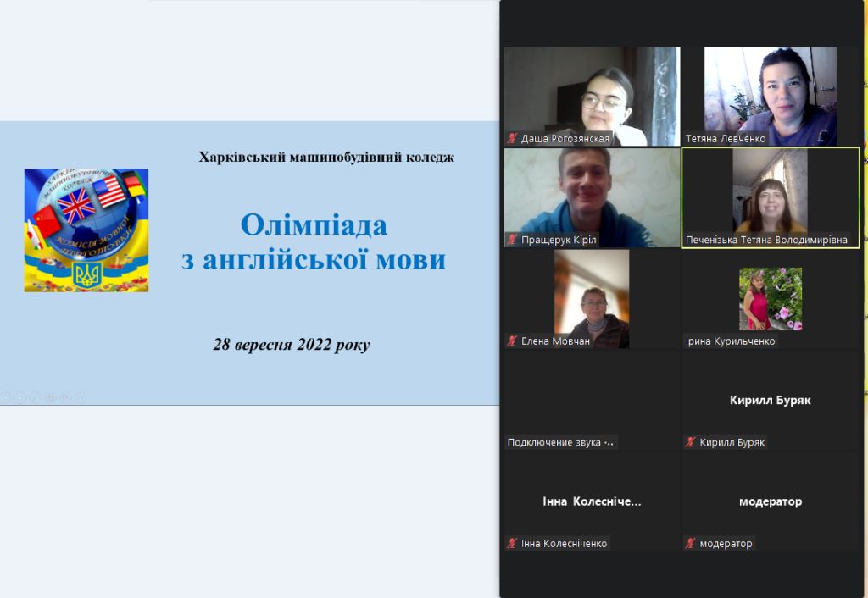868x598 pixels.
Task: Click muted microphone icon on Кирилл Буряк label
Action: coord(691,442)
